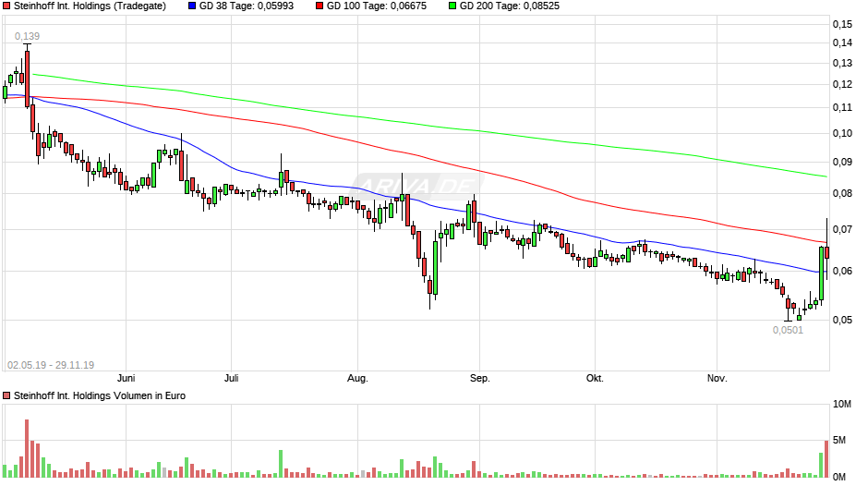This screenshot has height=486, width=868.
Task: Click the tallest red volume bar in May
Action: tap(27, 449)
